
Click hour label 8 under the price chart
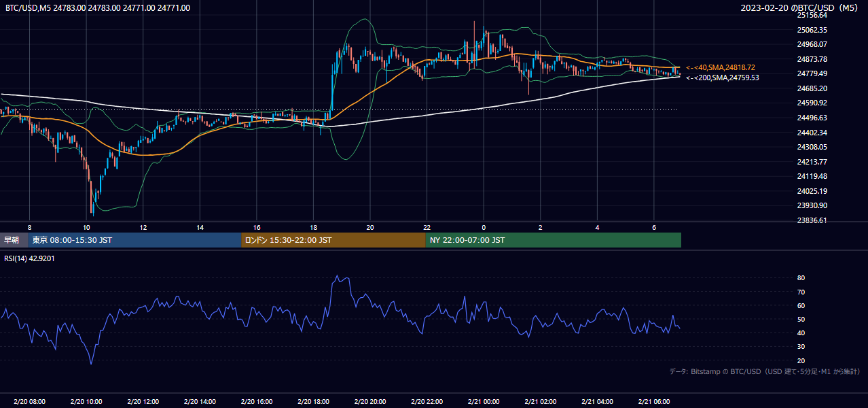[x=29, y=227]
